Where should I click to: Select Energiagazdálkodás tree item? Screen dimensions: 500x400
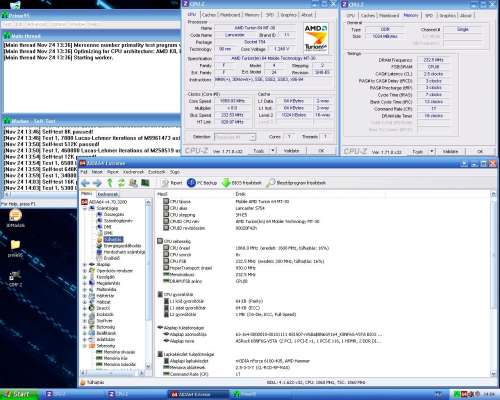point(119,246)
